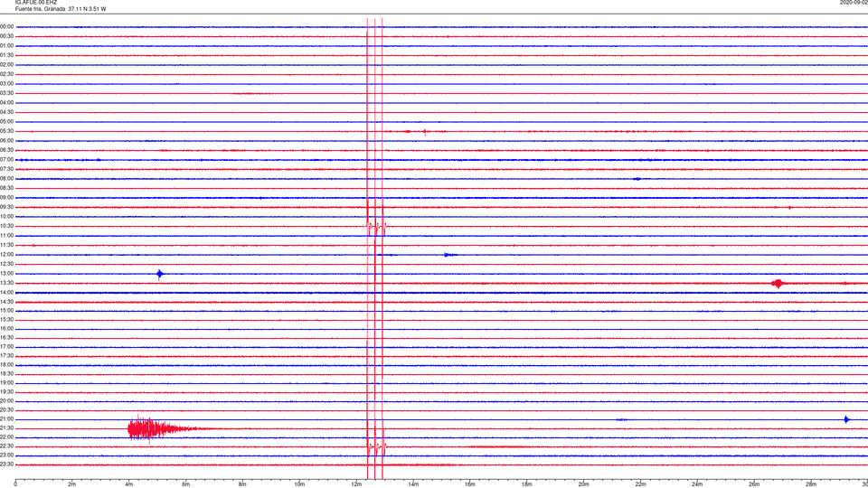Screen dimensions: 868x488
Task: Select the 10:30 trace time label
Action: pos(7,226)
